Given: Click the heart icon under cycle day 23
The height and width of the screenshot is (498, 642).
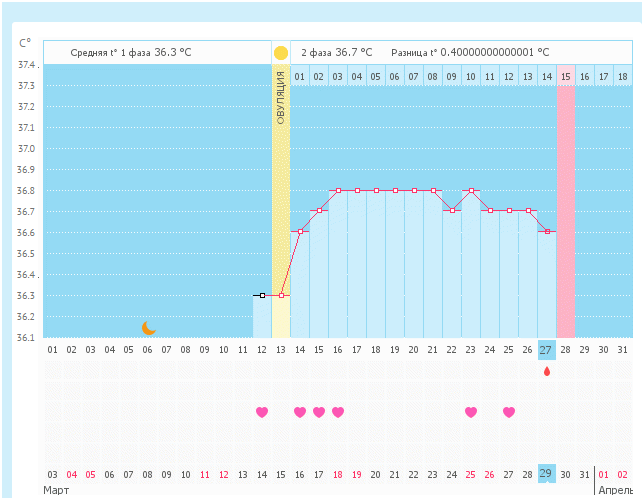Looking at the screenshot, I should tap(471, 412).
